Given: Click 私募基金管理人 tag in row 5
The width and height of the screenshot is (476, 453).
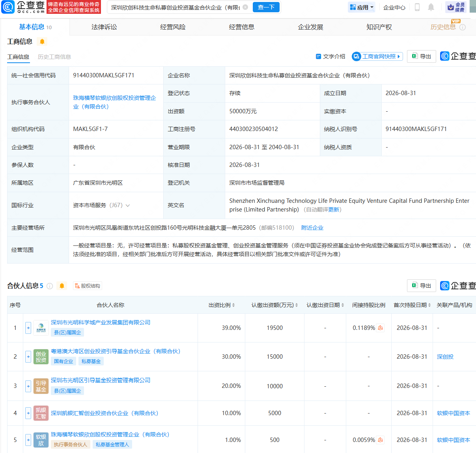Looking at the screenshot, I should coord(112,445).
